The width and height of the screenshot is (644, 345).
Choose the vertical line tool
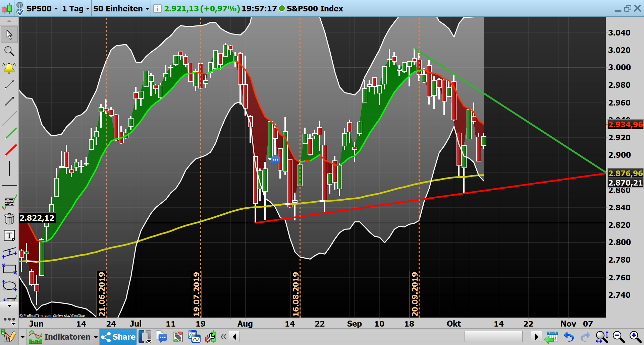(x=9, y=168)
